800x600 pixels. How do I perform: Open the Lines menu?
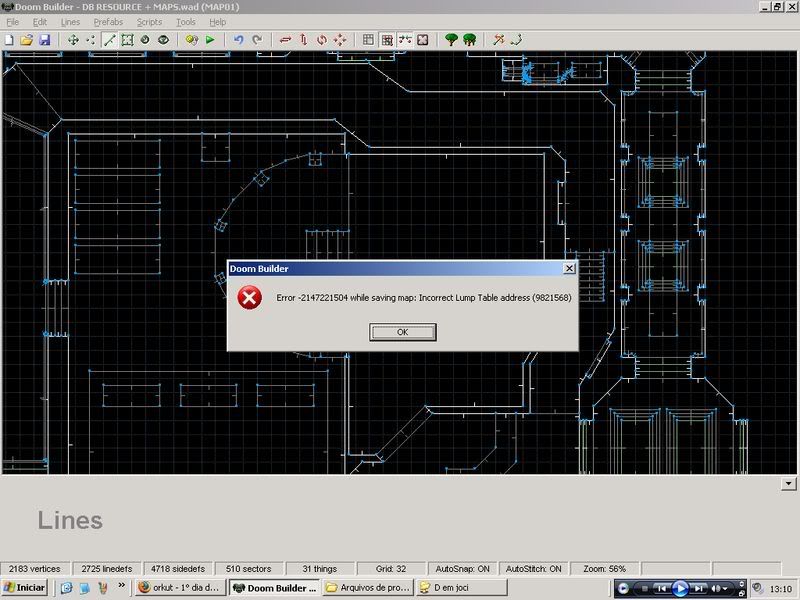[70, 22]
